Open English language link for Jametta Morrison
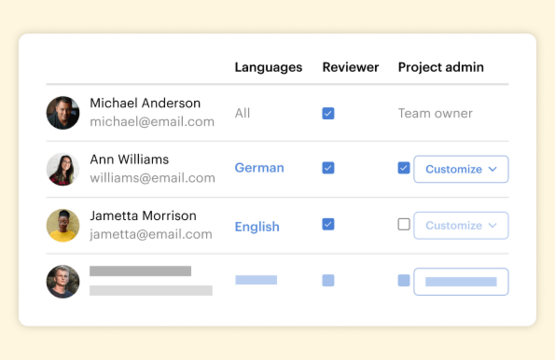Image resolution: width=555 pixels, height=360 pixels. click(x=257, y=227)
